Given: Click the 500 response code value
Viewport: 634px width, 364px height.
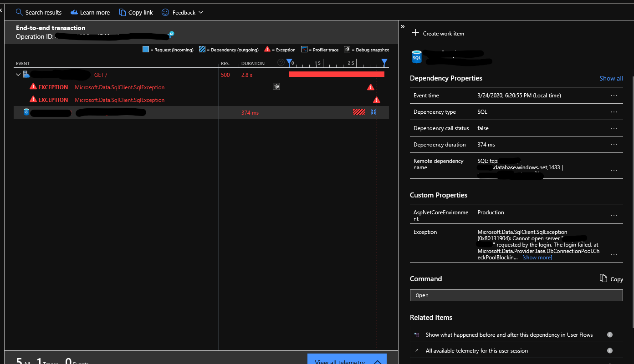Looking at the screenshot, I should coord(225,75).
